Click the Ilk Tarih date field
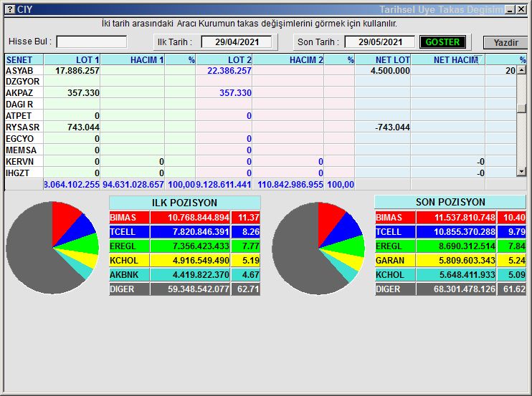 237,42
